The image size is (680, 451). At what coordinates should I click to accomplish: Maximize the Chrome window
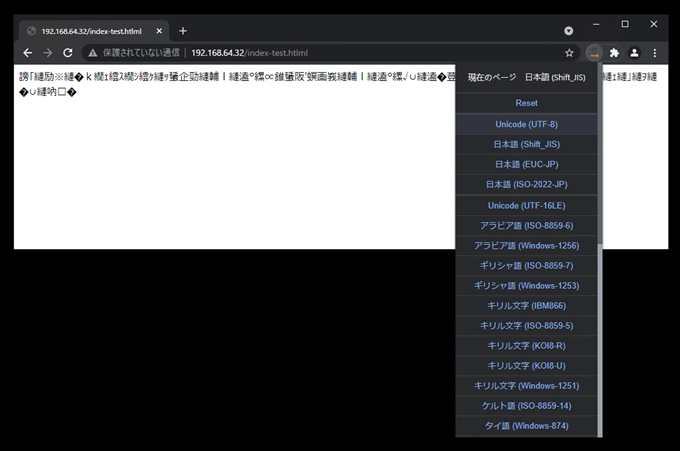tap(625, 24)
